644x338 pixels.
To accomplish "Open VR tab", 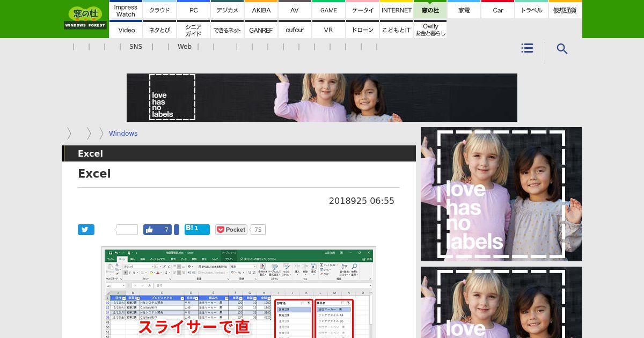I will pos(328,30).
